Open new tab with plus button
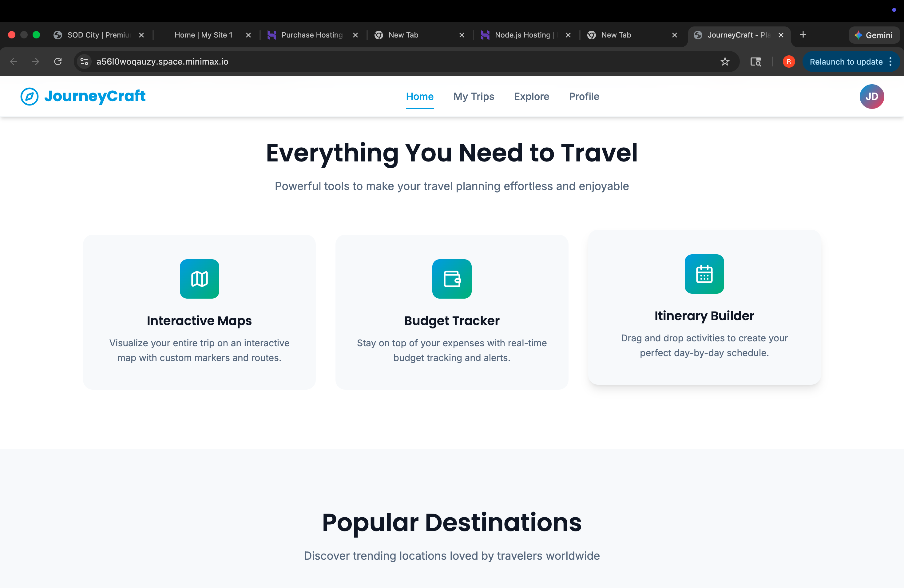Screen dimensions: 904x588 click(803, 35)
